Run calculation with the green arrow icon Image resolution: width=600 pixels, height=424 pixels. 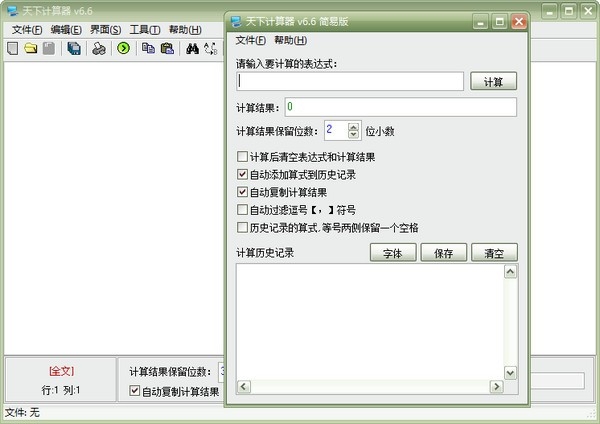click(123, 48)
